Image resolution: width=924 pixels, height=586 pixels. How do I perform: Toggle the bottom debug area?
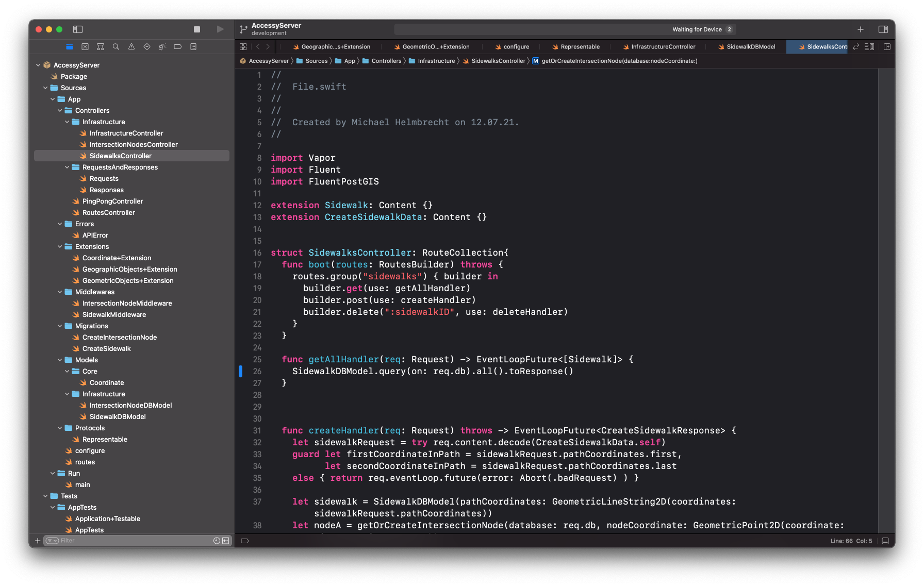885,541
